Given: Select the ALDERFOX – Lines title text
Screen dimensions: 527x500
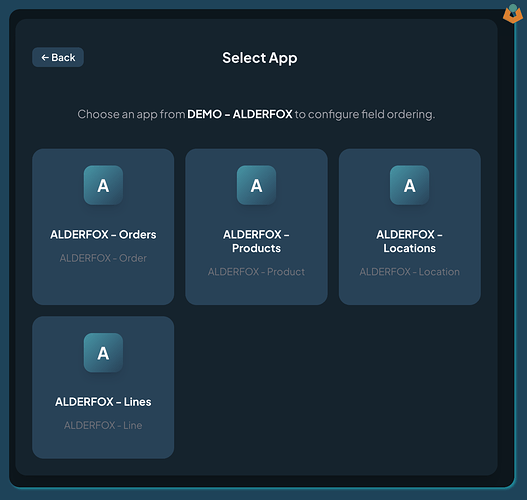Looking at the screenshot, I should (103, 402).
